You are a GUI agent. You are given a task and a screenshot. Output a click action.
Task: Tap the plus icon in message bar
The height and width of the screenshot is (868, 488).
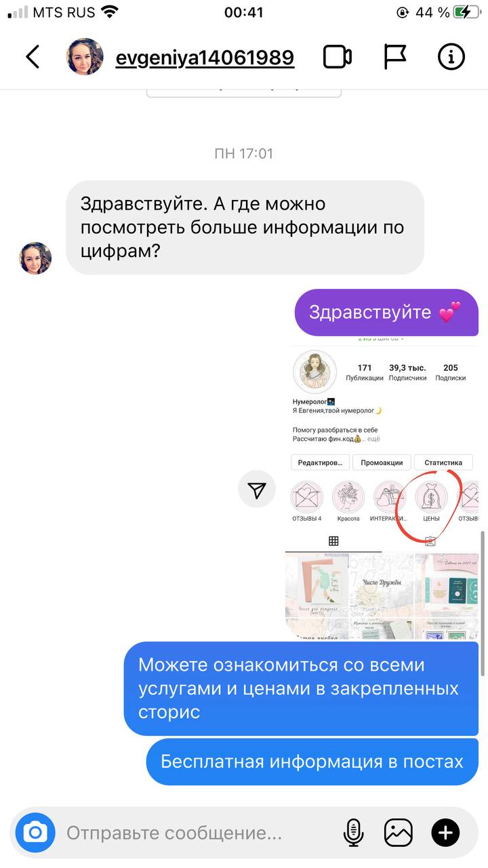[445, 832]
